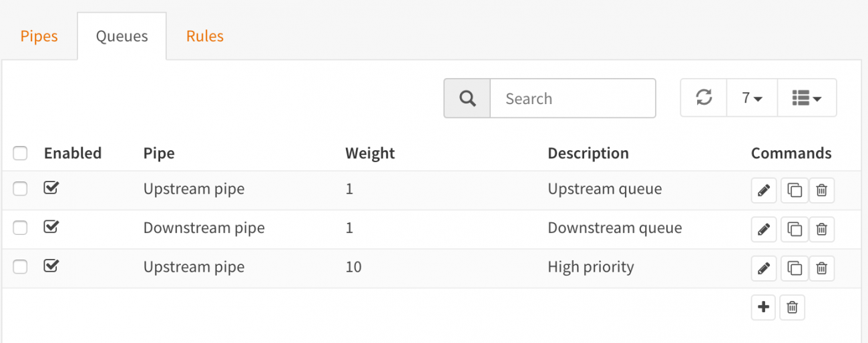Image resolution: width=868 pixels, height=343 pixels.
Task: Disable the enabled checkmark for High priority
Action: coord(51,266)
